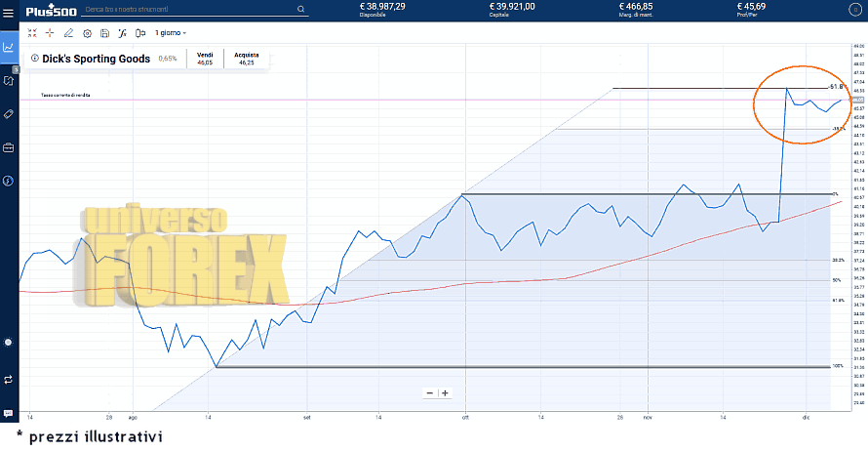The height and width of the screenshot is (451, 868).
Task: Save the chart layout with the floppy icon
Action: click(x=104, y=32)
